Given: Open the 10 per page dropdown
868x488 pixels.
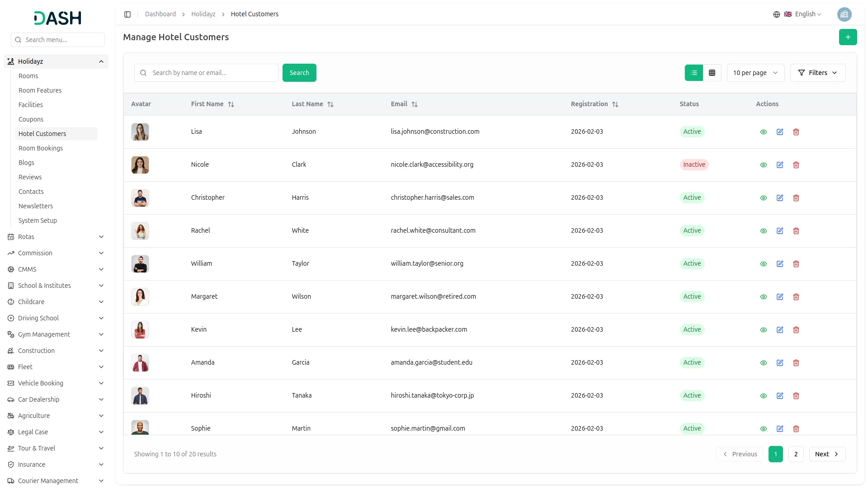Looking at the screenshot, I should (x=755, y=73).
